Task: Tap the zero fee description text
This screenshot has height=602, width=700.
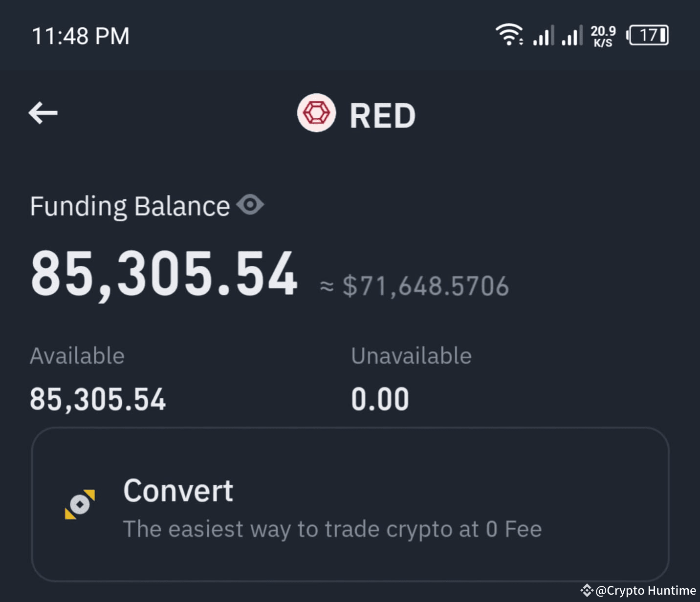Action: tap(333, 529)
